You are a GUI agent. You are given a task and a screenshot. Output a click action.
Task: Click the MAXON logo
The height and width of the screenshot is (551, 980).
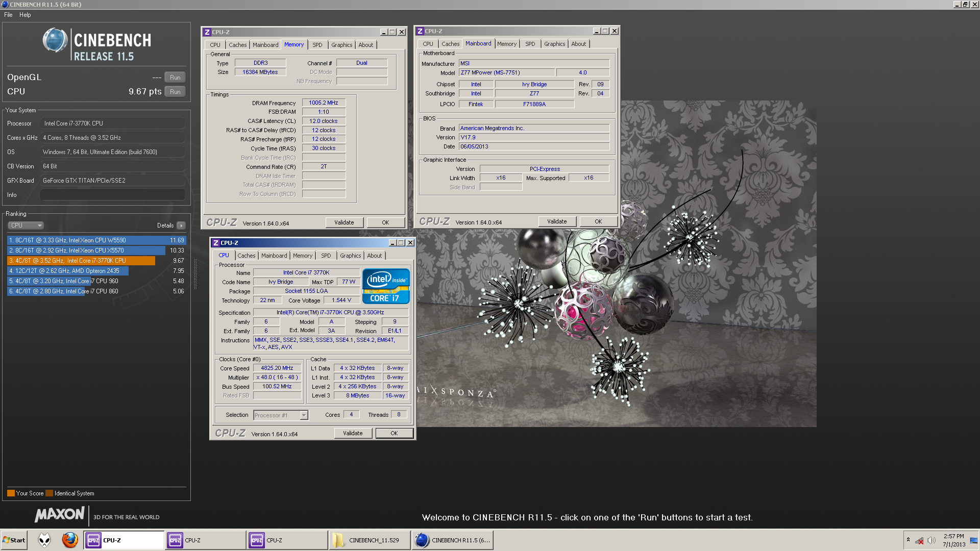pos(60,514)
